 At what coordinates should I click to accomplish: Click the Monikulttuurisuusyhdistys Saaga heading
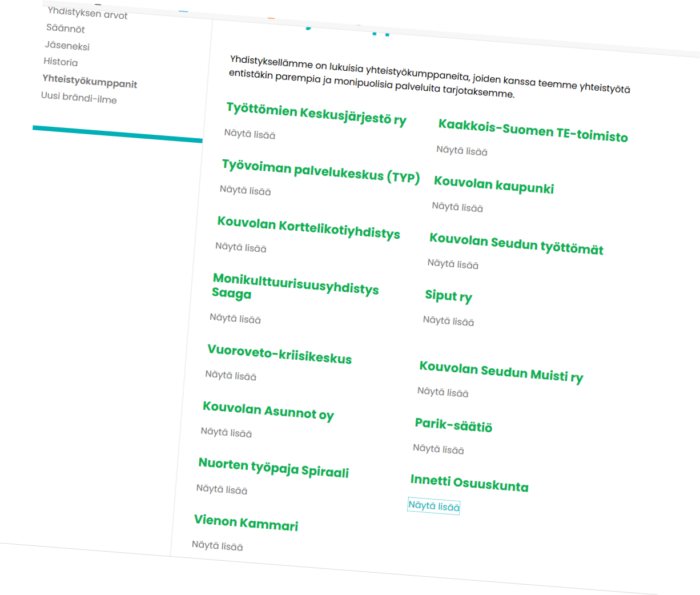click(x=295, y=287)
